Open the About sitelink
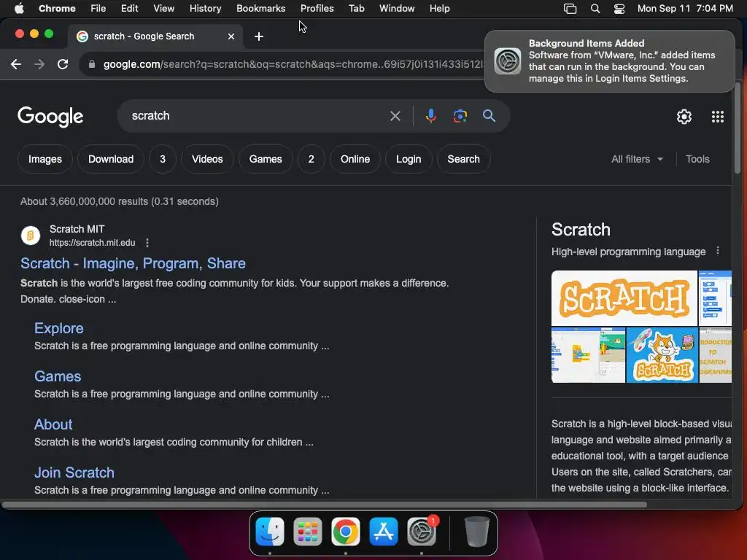The image size is (747, 560). click(x=53, y=424)
